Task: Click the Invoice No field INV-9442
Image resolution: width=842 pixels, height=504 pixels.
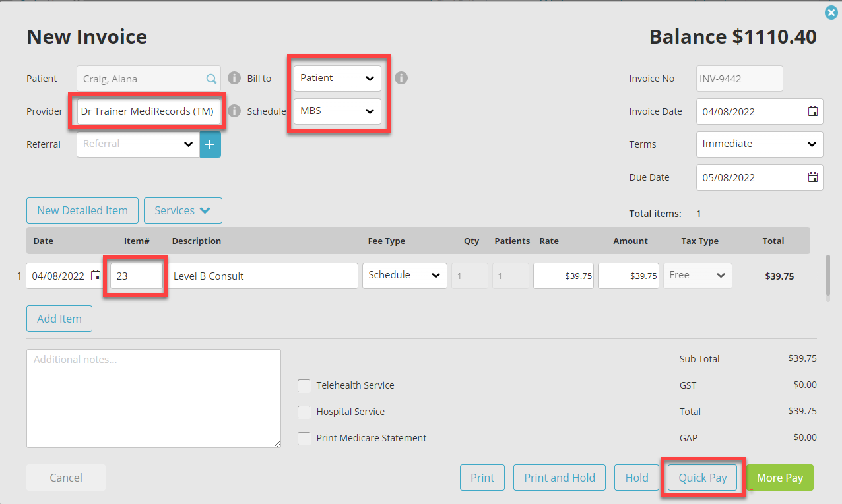Action: click(x=740, y=79)
